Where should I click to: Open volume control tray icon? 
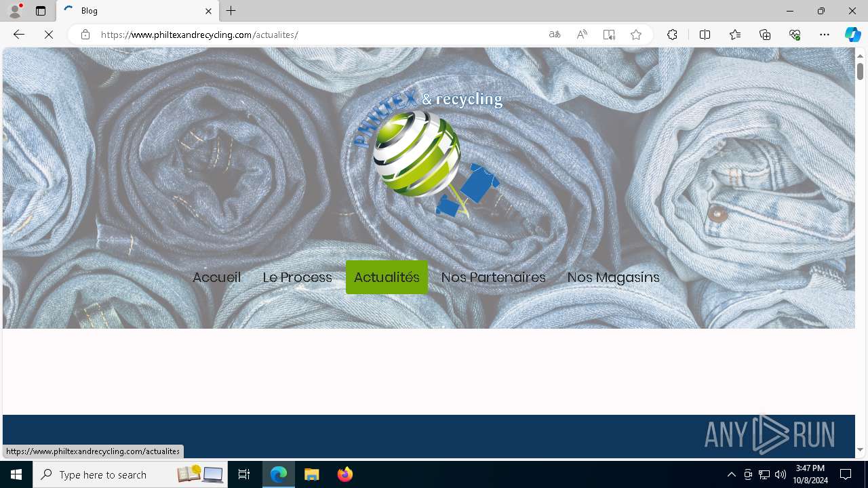click(781, 474)
